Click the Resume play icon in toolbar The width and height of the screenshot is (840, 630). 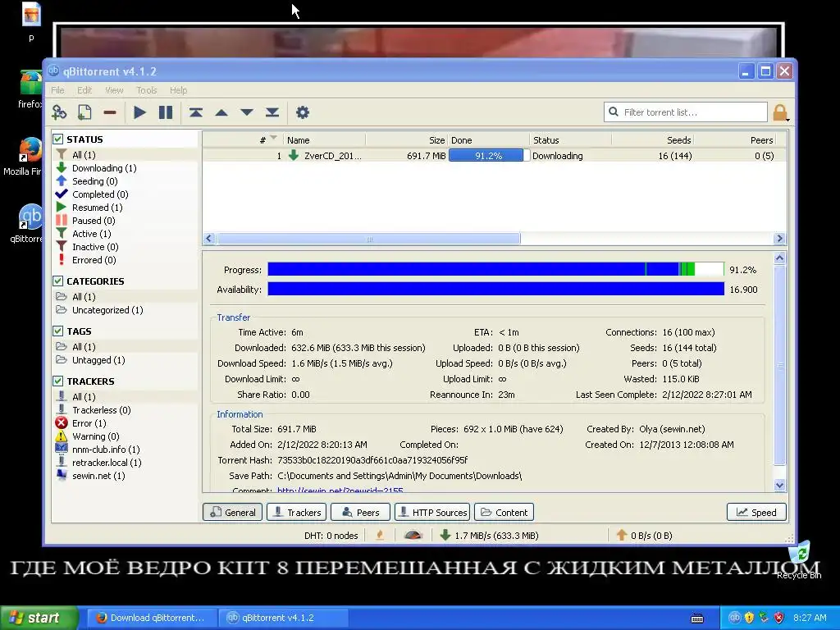[139, 112]
